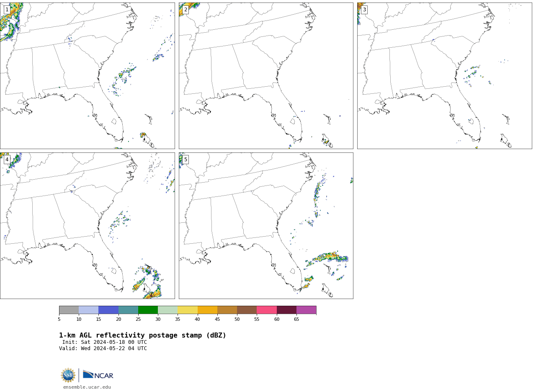Select the gray 5-10 dBZ swatch
Screen dimensions: 536x392
click(69, 310)
